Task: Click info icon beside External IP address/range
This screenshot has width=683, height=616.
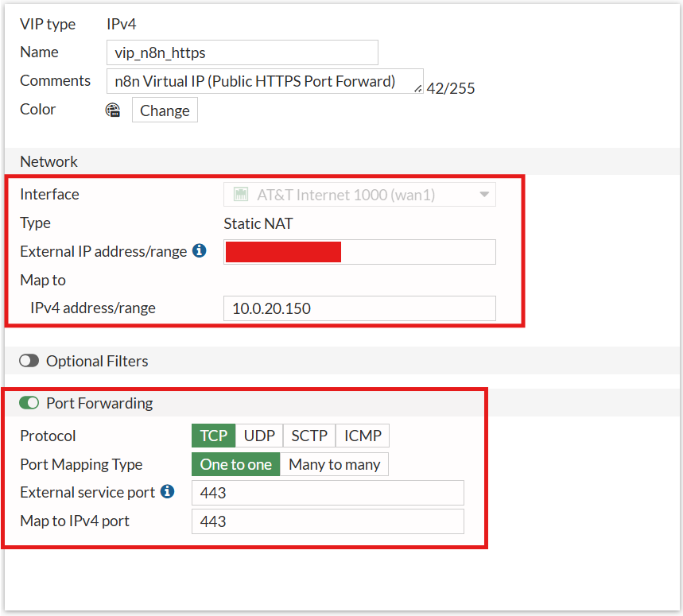Action: [199, 251]
